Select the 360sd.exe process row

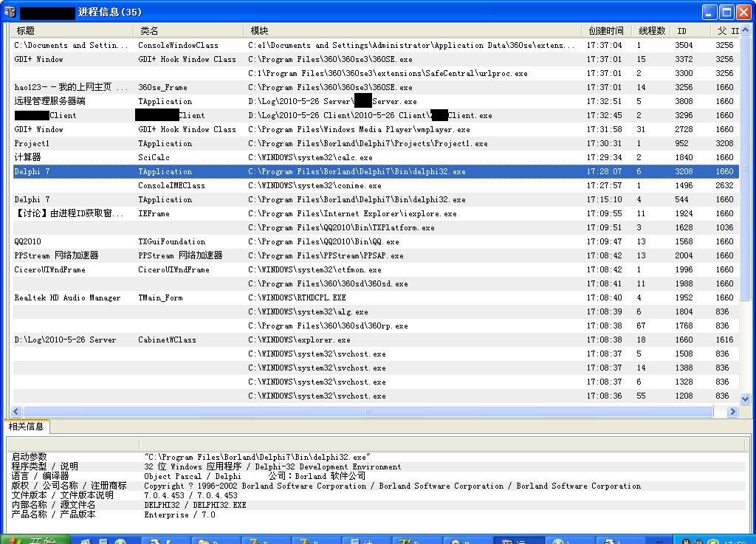click(x=376, y=283)
